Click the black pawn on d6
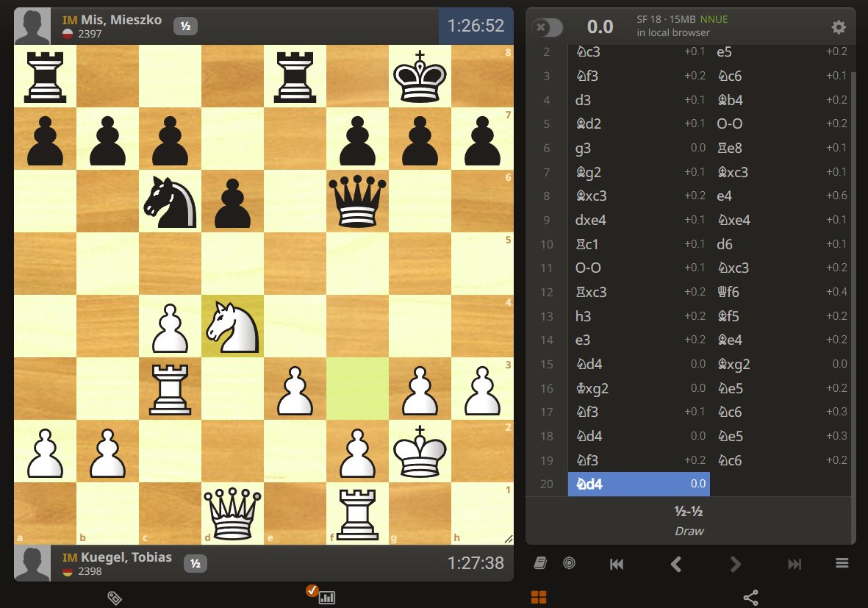 click(232, 201)
